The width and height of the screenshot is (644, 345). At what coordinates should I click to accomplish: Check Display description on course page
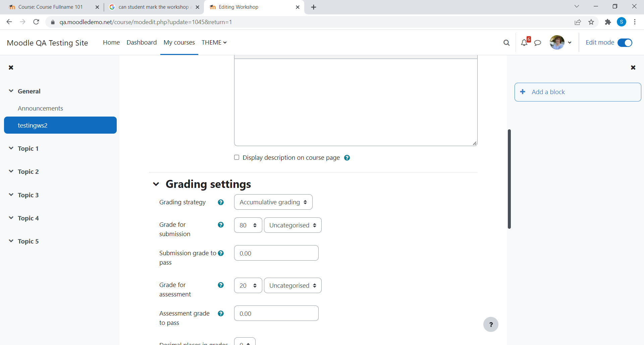point(236,157)
